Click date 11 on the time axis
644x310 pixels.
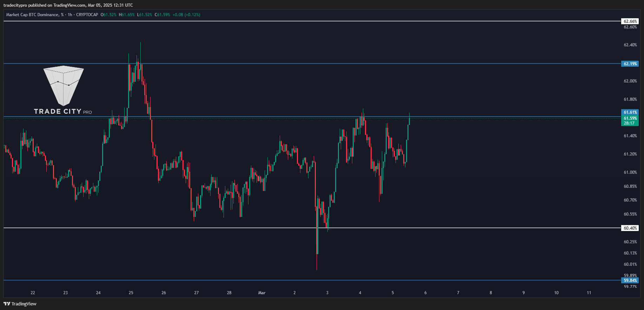pyautogui.click(x=589, y=293)
